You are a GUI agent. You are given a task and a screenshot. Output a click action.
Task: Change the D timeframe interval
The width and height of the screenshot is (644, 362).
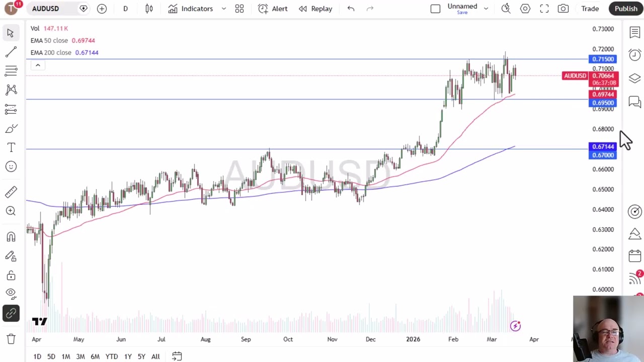pos(125,9)
